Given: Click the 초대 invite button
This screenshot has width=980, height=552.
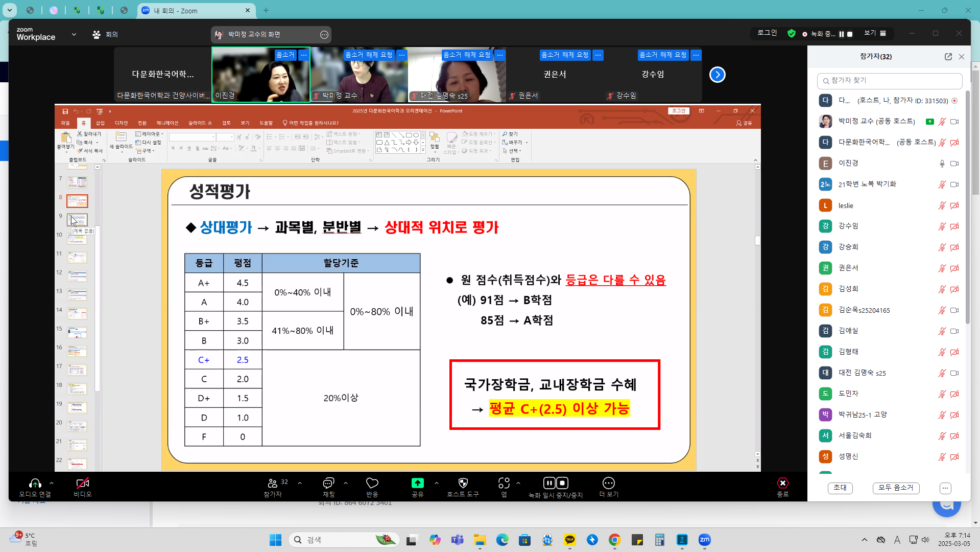Looking at the screenshot, I should coord(840,488).
